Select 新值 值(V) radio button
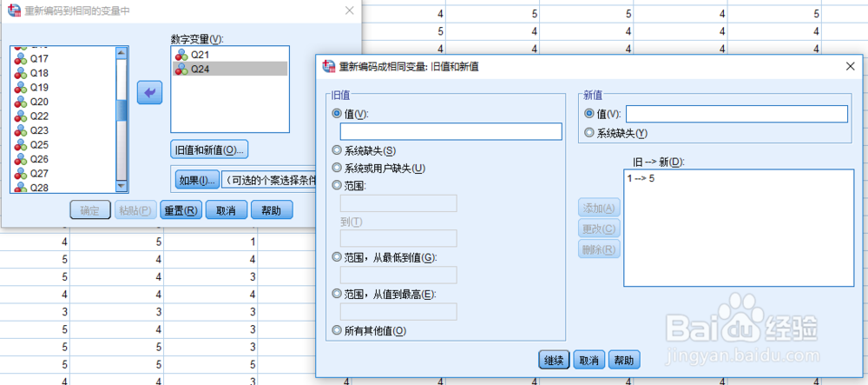Viewport: 868px width, 385px height. coord(589,114)
